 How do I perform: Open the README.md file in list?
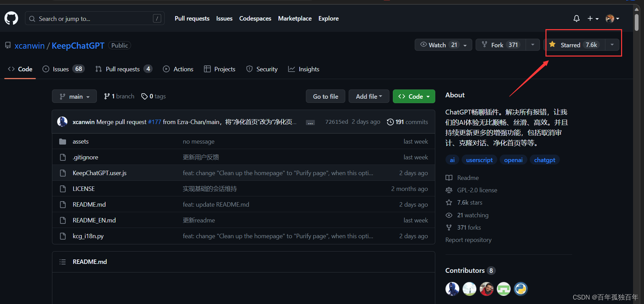click(89, 205)
